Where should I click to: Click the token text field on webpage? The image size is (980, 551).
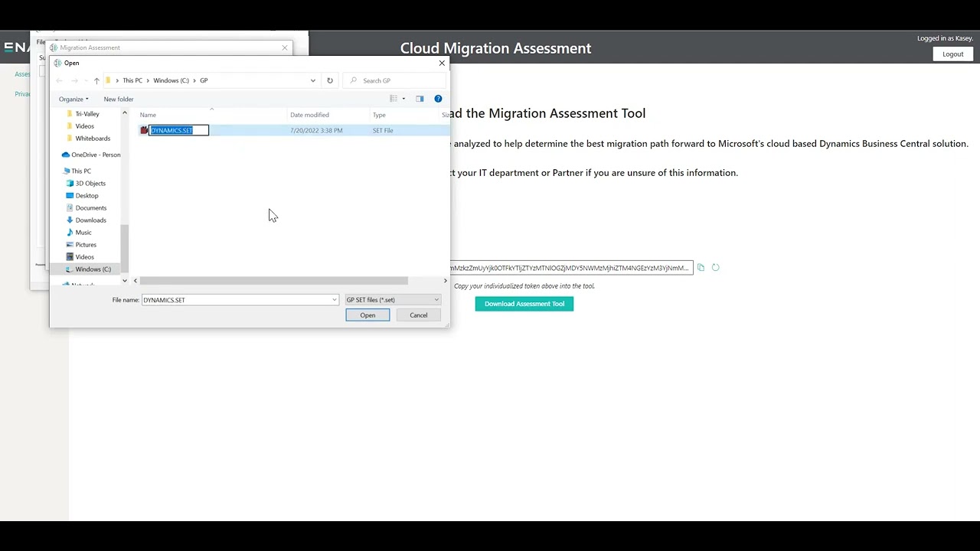tap(571, 268)
